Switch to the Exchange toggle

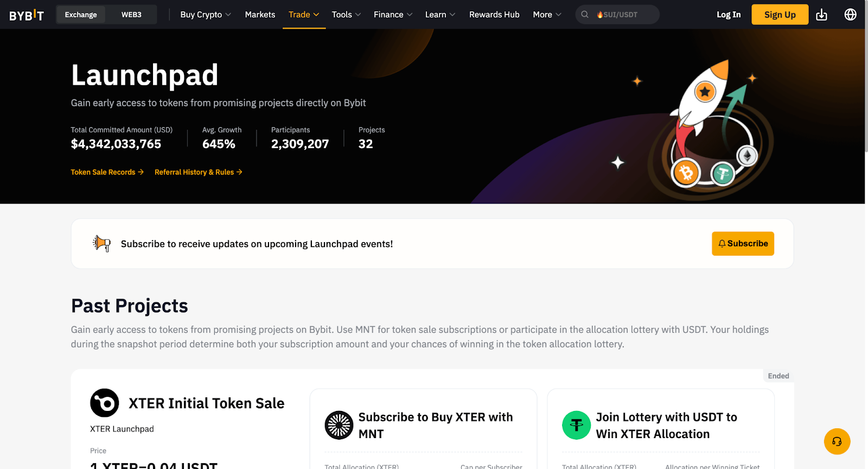[81, 15]
